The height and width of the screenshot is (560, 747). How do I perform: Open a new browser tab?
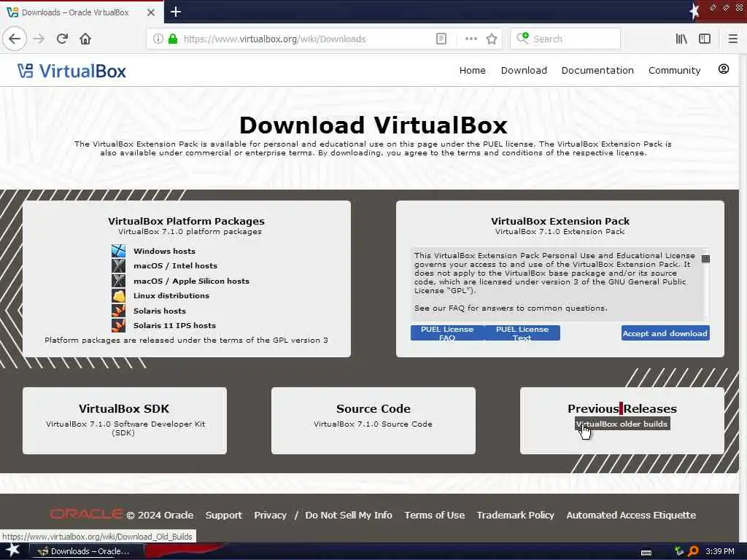click(x=176, y=12)
